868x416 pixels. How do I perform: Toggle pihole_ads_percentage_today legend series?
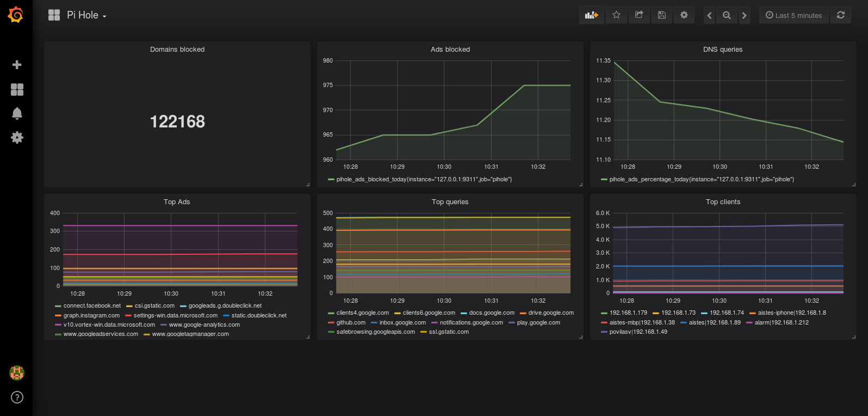click(702, 179)
